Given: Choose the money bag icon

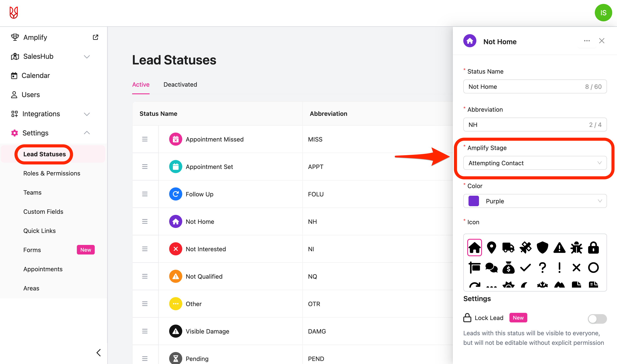Looking at the screenshot, I should (x=508, y=268).
